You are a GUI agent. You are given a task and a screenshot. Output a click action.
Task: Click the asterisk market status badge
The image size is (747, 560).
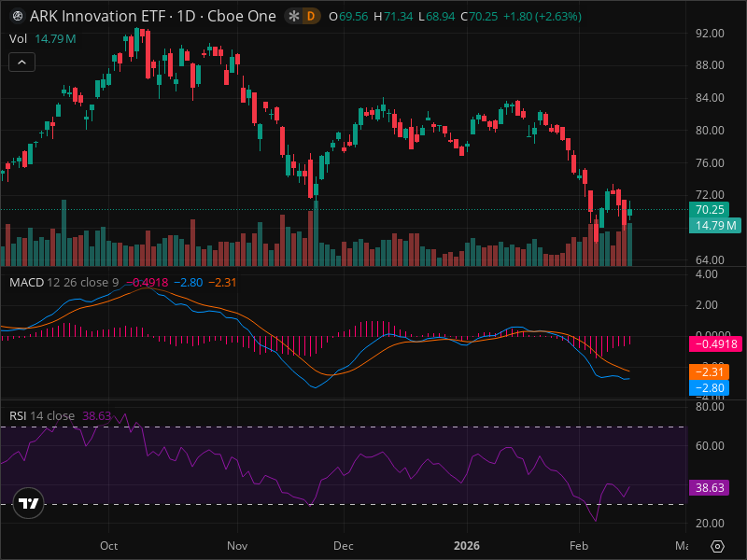(294, 16)
